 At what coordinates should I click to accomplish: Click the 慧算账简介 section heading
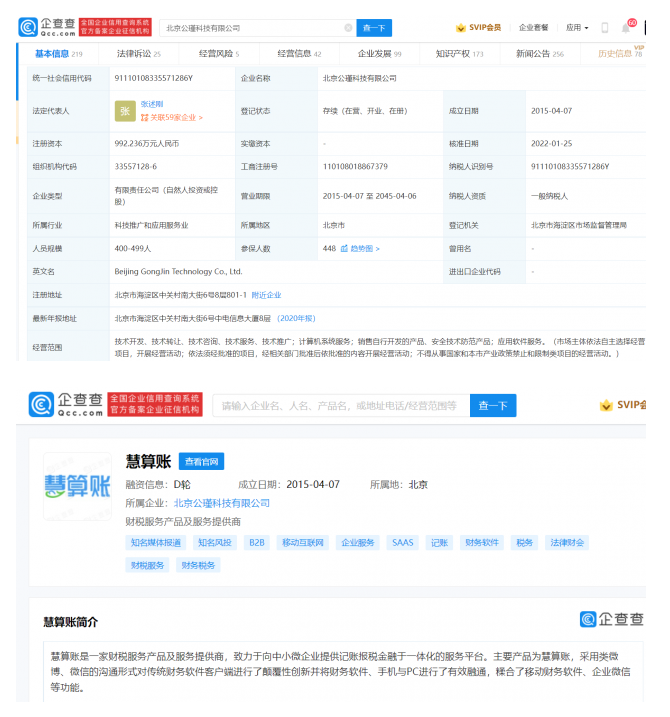(x=70, y=622)
